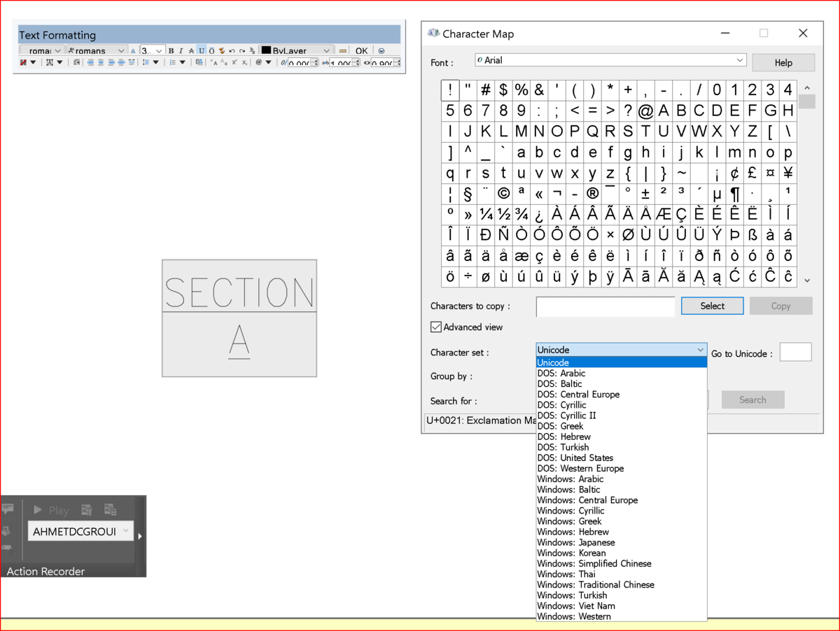Click the Characters to copy input field
Viewport: 840px width, 631px height.
coord(603,306)
